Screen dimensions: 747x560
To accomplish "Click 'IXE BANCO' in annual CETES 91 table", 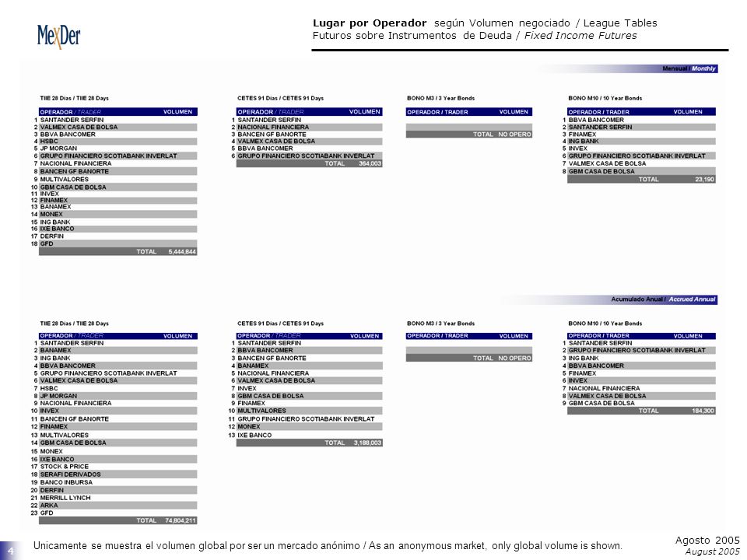I will (x=254, y=436).
